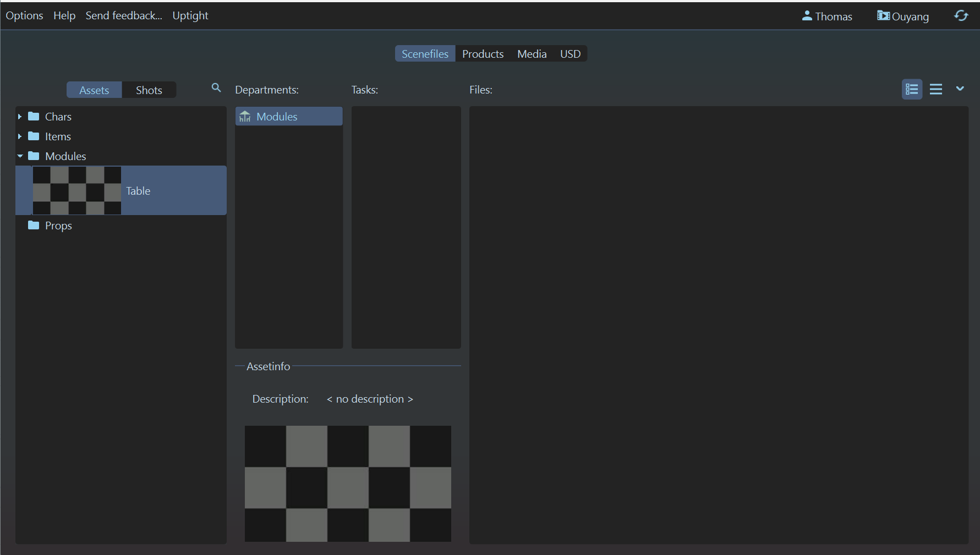Image resolution: width=980 pixels, height=555 pixels.
Task: Click the no description text
Action: coord(370,399)
